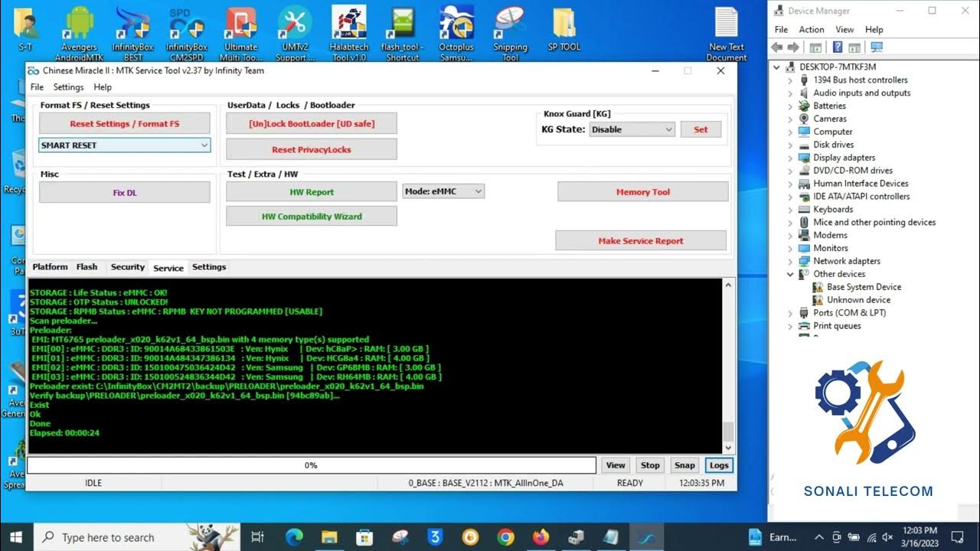980x551 pixels.
Task: Open View menu in Device Manager
Action: [844, 29]
